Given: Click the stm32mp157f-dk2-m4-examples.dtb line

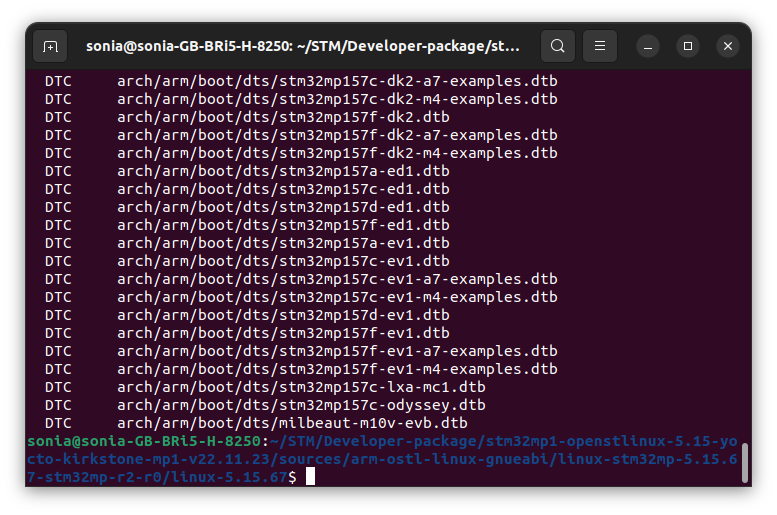Looking at the screenshot, I should [301, 153].
